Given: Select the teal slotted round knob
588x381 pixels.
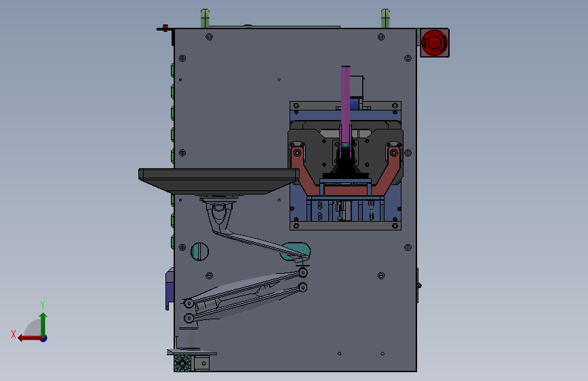Looking at the screenshot, I should point(199,252).
